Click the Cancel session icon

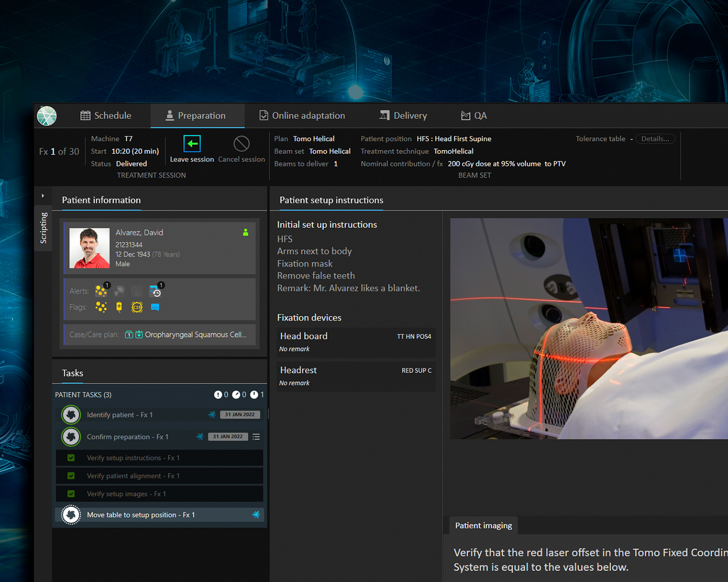pyautogui.click(x=241, y=144)
